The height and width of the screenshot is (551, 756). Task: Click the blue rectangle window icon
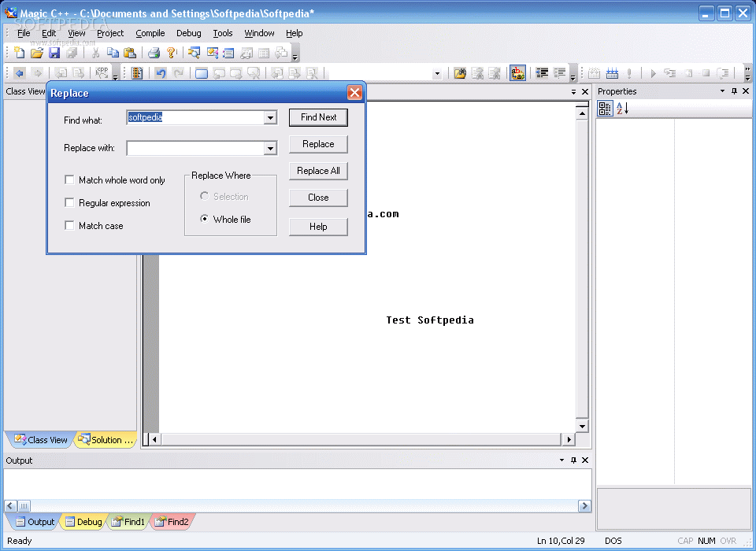point(202,73)
